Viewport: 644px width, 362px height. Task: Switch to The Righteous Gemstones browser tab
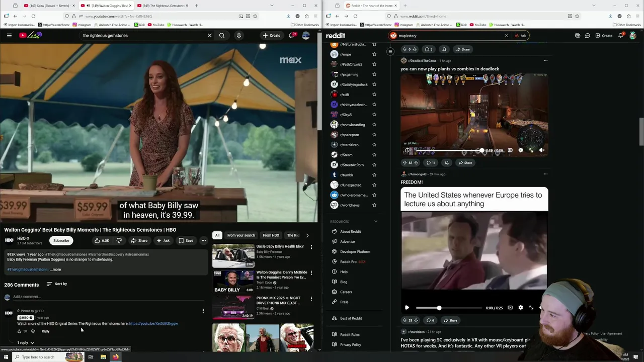click(160, 6)
